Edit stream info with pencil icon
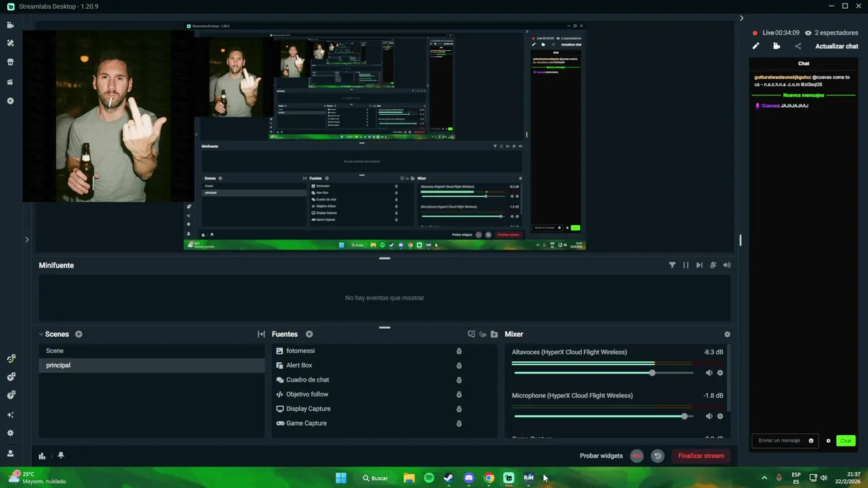Image resolution: width=868 pixels, height=488 pixels. (x=756, y=46)
